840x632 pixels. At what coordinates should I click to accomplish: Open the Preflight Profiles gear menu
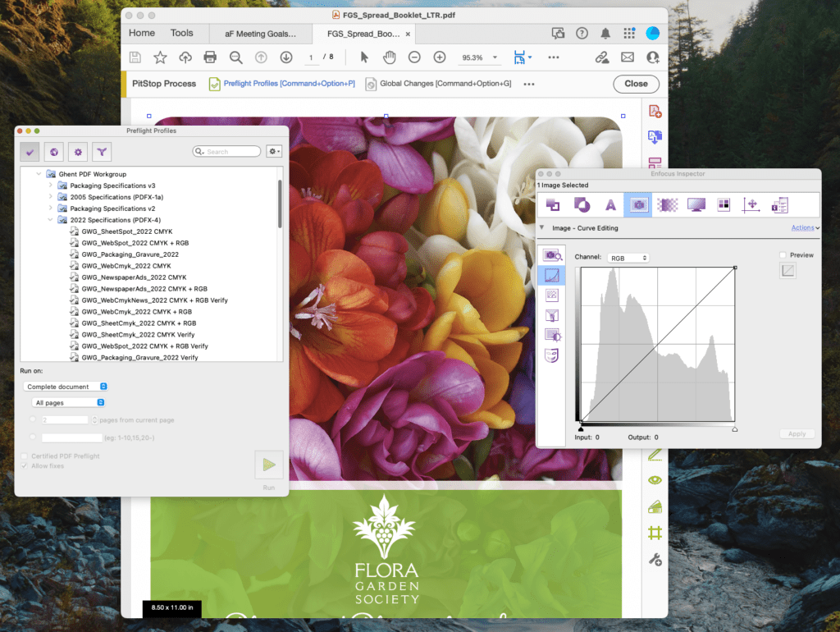pyautogui.click(x=274, y=152)
